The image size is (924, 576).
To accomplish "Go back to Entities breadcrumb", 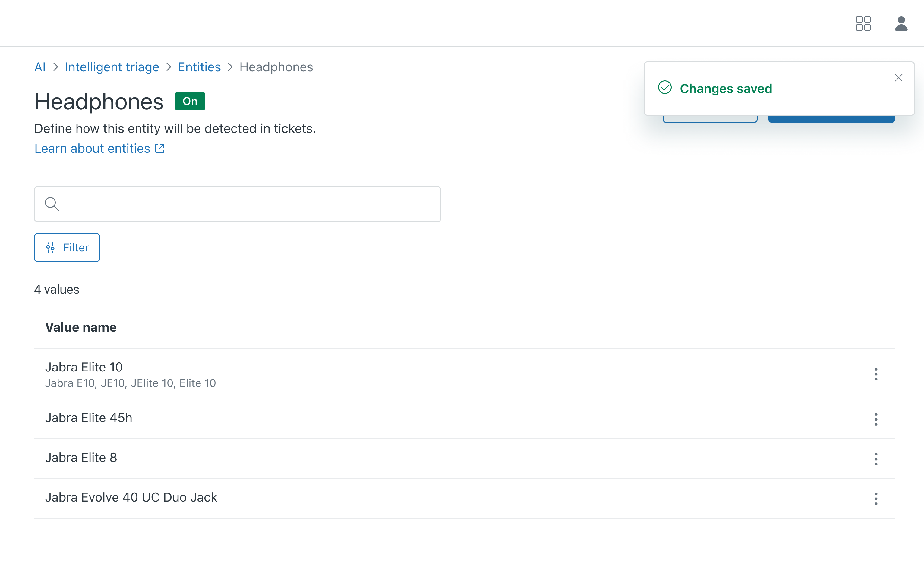I will pos(199,67).
